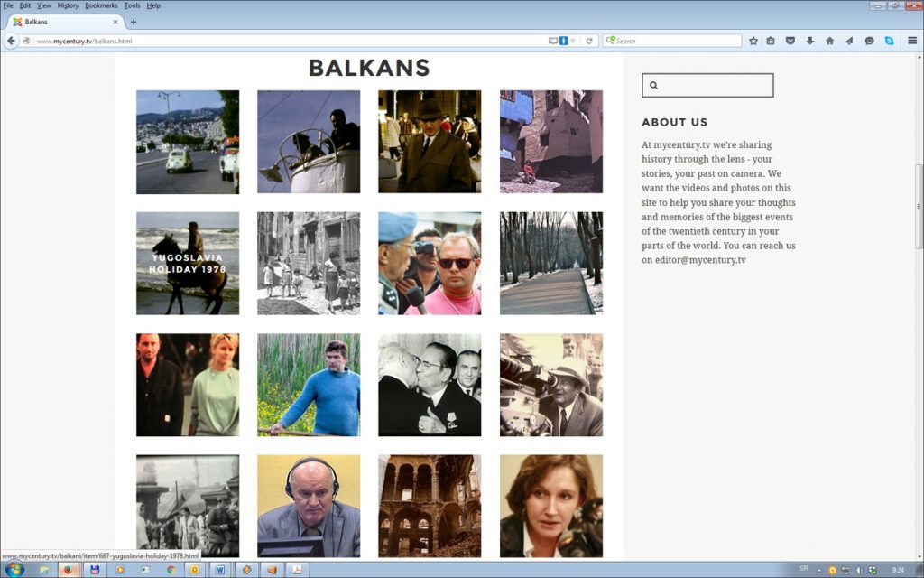
Task: Toggle Reader View icon in address bar
Action: click(553, 41)
